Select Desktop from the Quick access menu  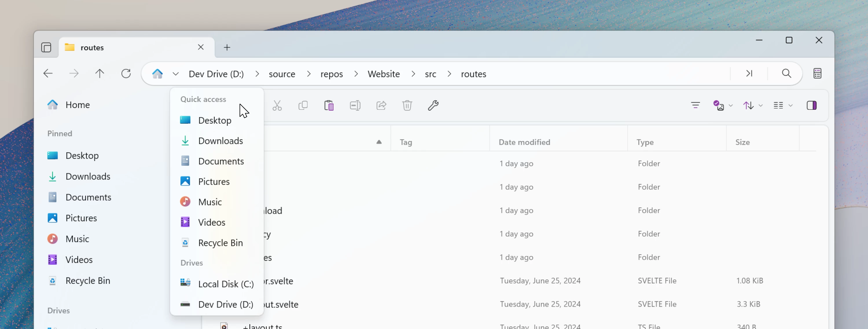tap(215, 120)
